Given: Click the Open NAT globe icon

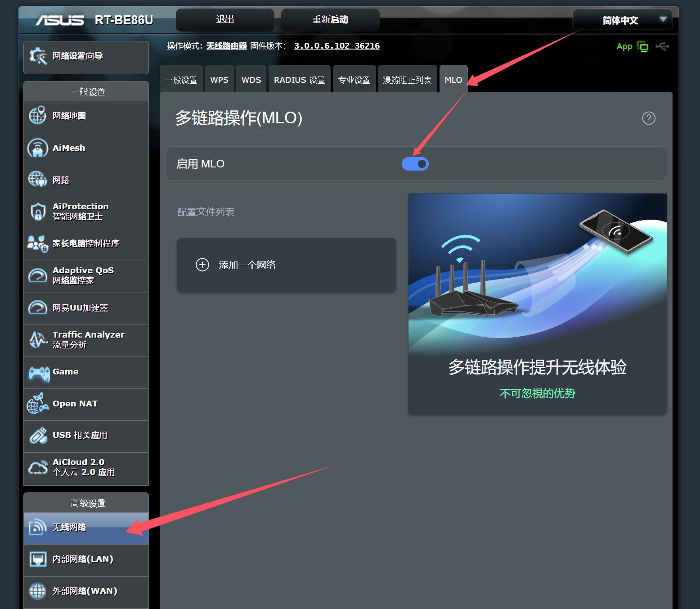Looking at the screenshot, I should [37, 403].
